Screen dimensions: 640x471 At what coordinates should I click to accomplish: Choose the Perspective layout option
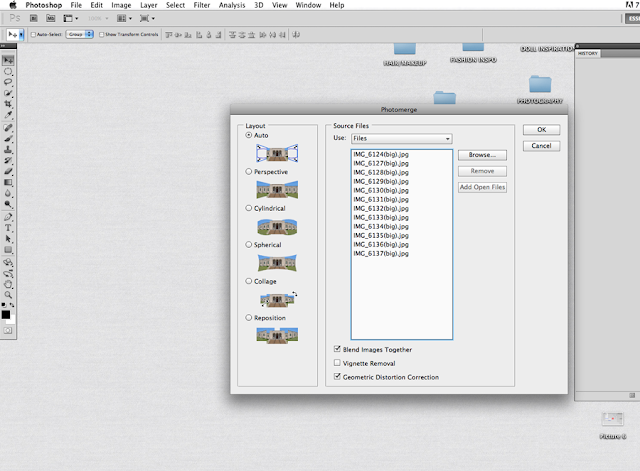[x=249, y=172]
